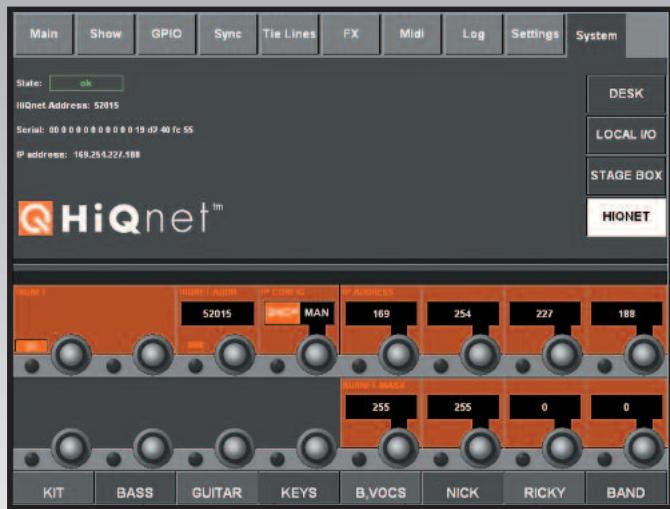Viewport: 670px width, 509px height.
Task: Click the subnet mask knob above RICKY
Action: pyautogui.click(x=562, y=448)
